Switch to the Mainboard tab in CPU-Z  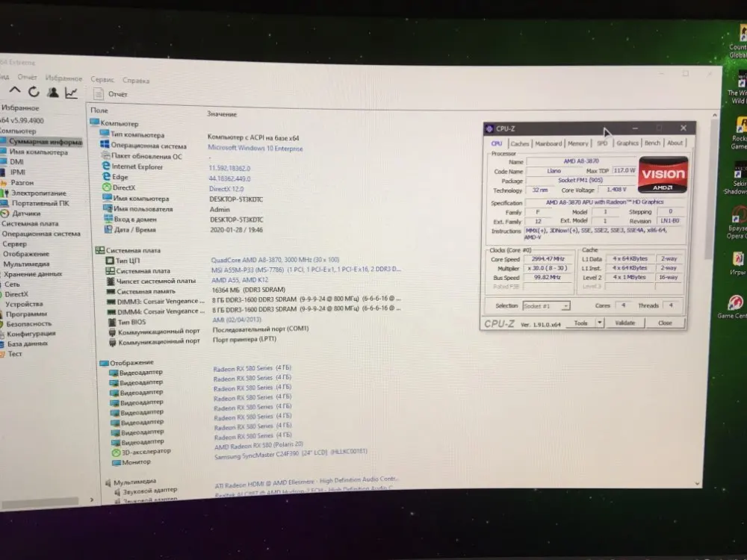[x=548, y=143]
